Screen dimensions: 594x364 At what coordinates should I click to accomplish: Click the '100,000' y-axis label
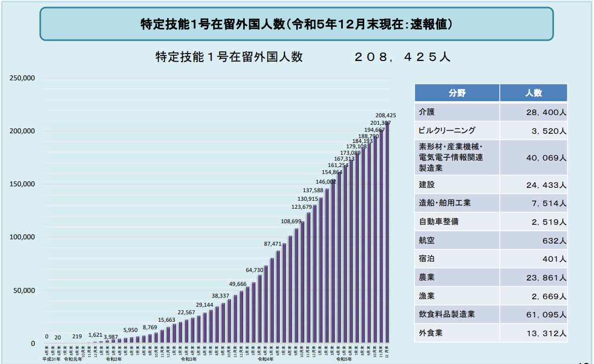pos(22,237)
